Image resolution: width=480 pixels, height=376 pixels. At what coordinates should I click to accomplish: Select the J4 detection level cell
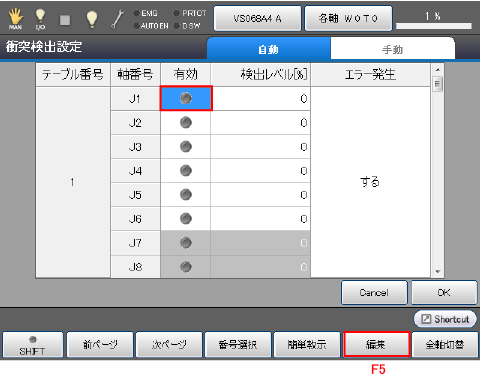(261, 171)
